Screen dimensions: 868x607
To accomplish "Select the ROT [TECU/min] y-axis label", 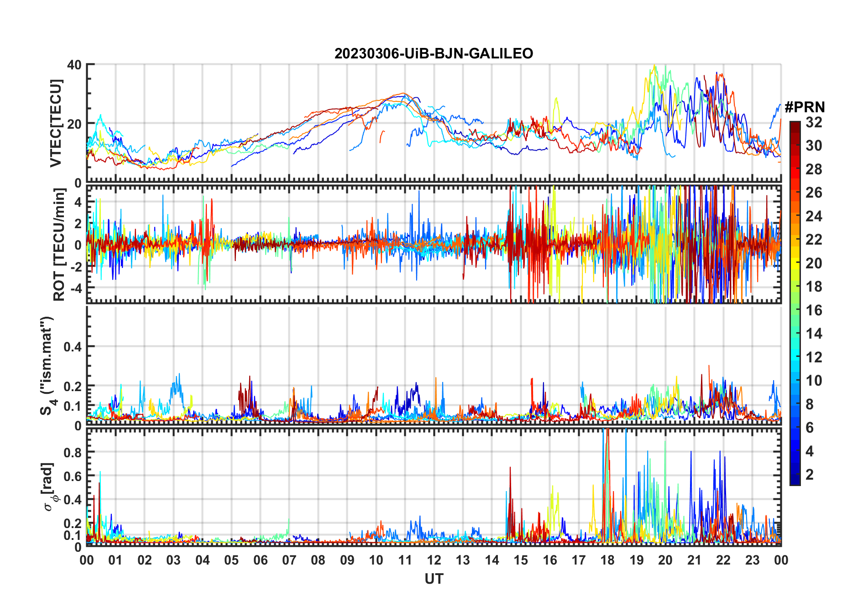I will 58,245.
